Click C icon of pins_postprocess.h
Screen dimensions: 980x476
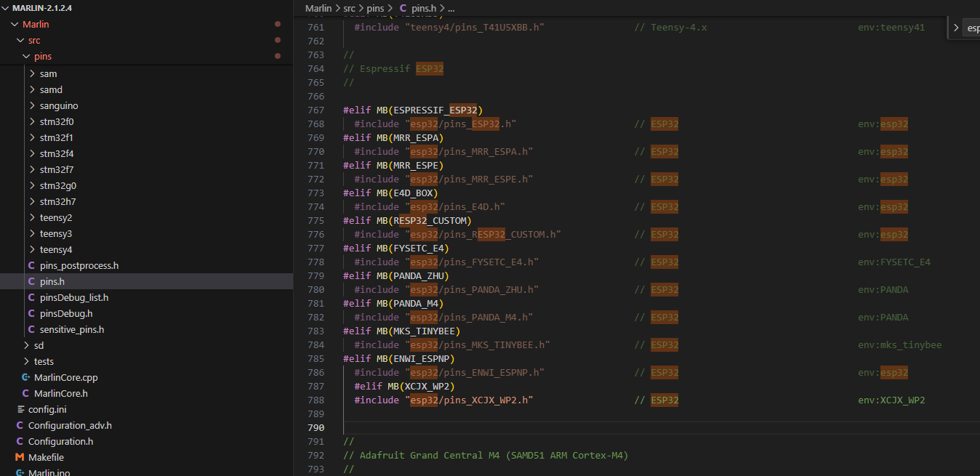(x=31, y=265)
